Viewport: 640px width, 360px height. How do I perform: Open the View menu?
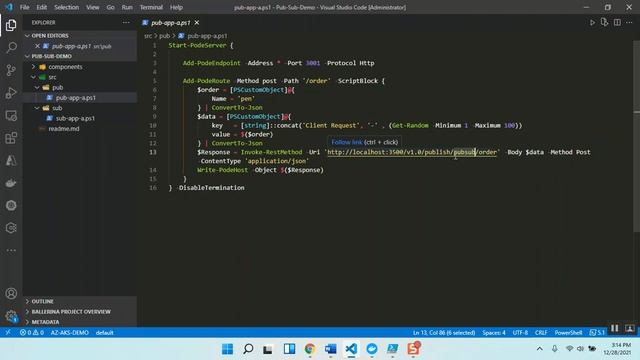coord(93,7)
